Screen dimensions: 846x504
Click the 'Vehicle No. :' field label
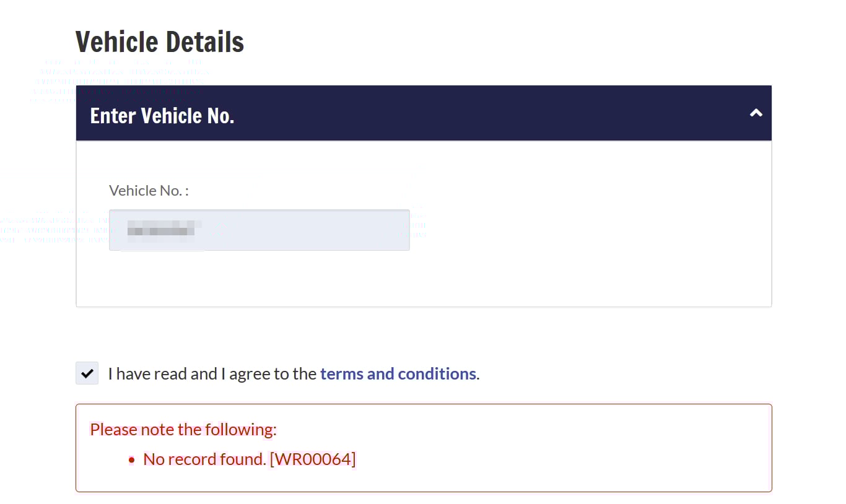(149, 190)
